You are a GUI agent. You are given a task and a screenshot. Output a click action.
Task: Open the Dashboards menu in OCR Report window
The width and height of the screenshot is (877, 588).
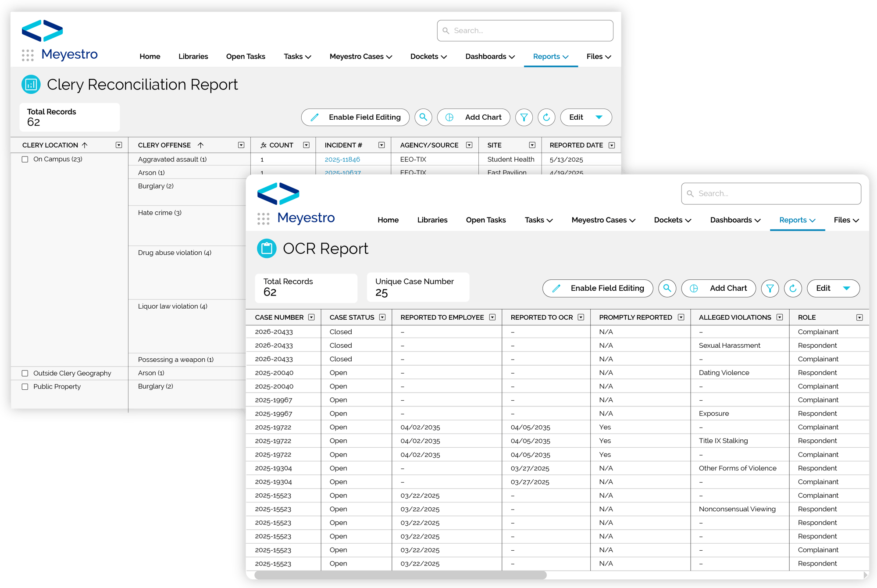(735, 220)
